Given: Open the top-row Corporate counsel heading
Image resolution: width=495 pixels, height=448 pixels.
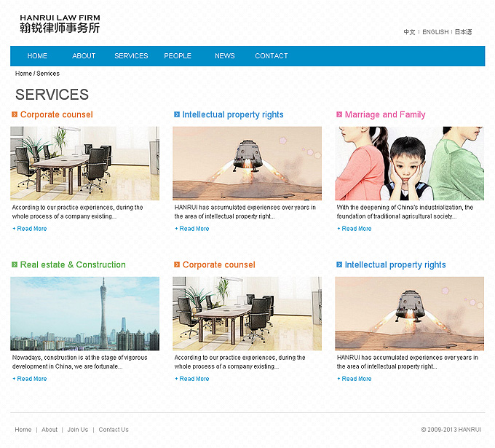Looking at the screenshot, I should click(57, 114).
